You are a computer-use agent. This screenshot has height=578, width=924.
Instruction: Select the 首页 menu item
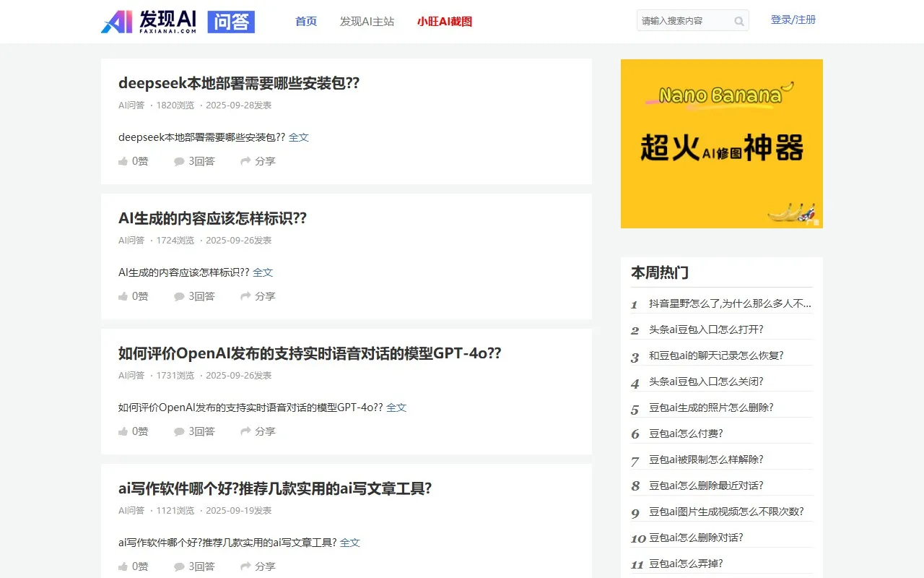click(x=305, y=22)
